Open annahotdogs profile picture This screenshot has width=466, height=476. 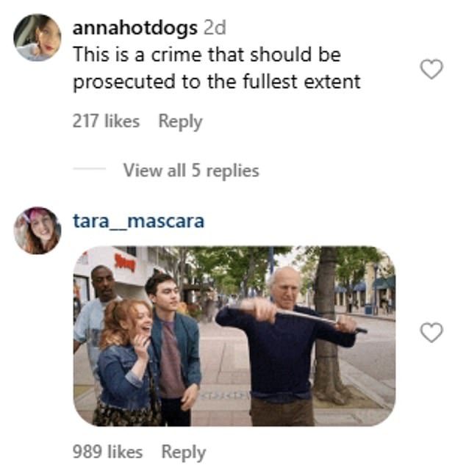(37, 37)
